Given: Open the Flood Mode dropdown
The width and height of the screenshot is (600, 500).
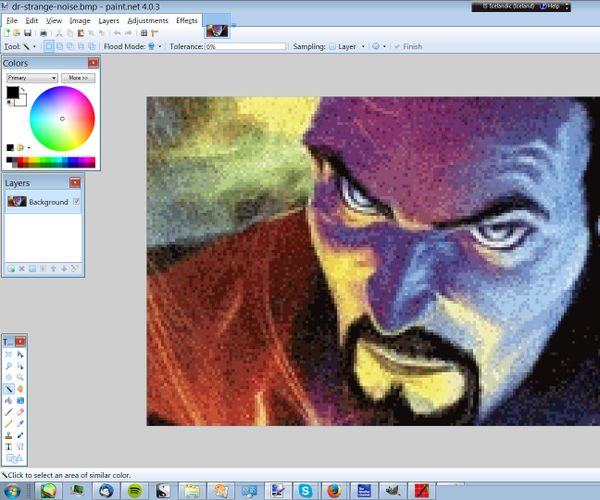Looking at the screenshot, I should pyautogui.click(x=154, y=47).
